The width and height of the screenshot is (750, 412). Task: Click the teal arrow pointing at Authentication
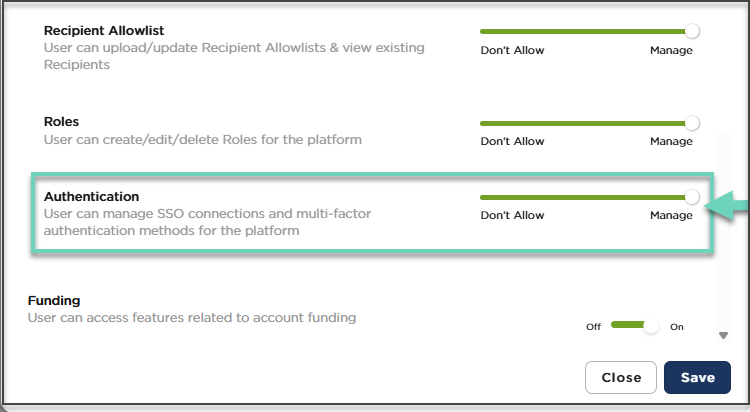728,205
